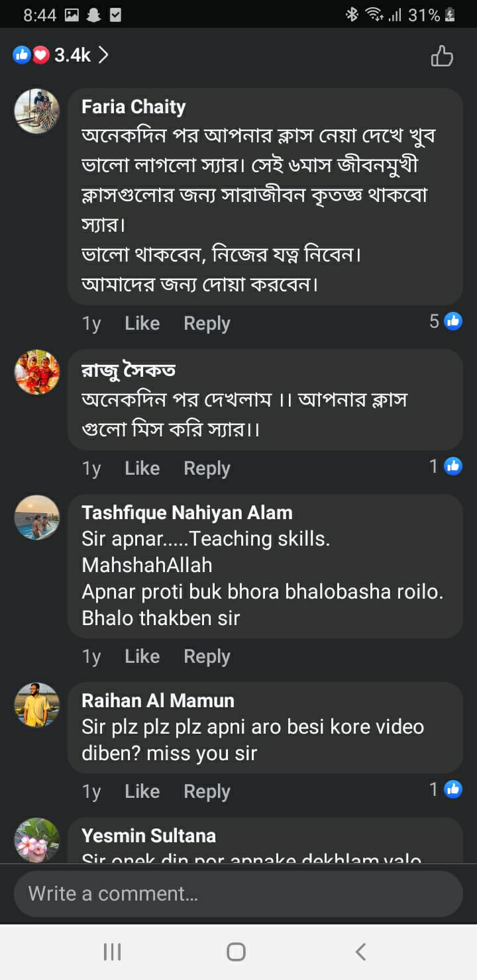477x980 pixels.
Task: Open the recent apps navigation button
Action: [113, 952]
